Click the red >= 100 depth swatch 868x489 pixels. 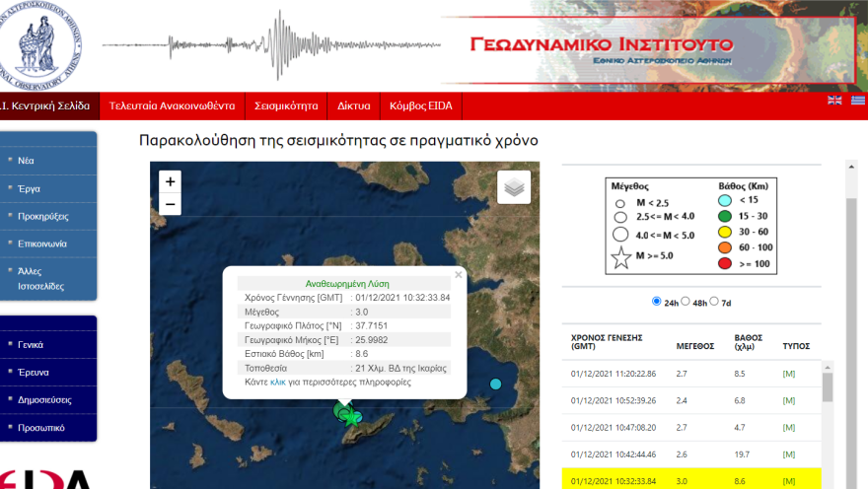click(x=725, y=263)
